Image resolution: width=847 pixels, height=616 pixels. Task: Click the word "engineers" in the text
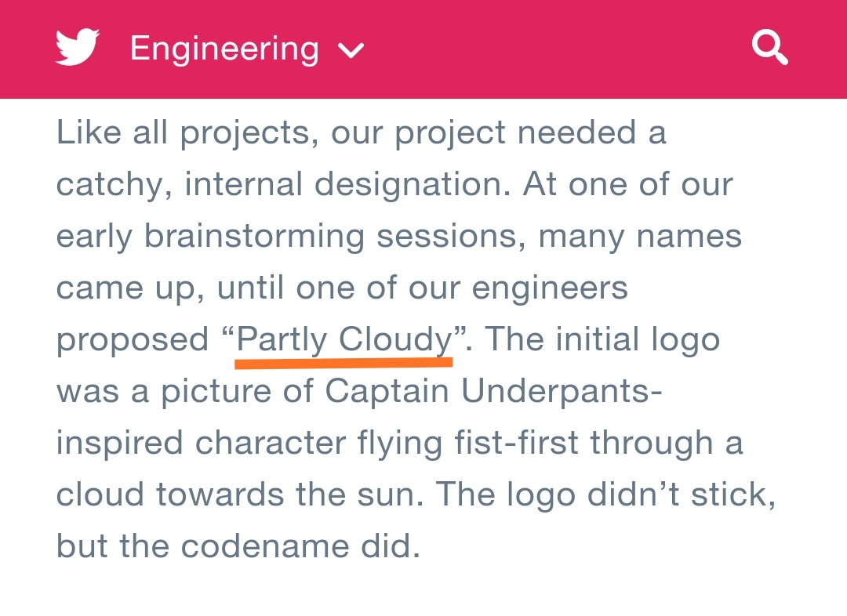click(550, 288)
